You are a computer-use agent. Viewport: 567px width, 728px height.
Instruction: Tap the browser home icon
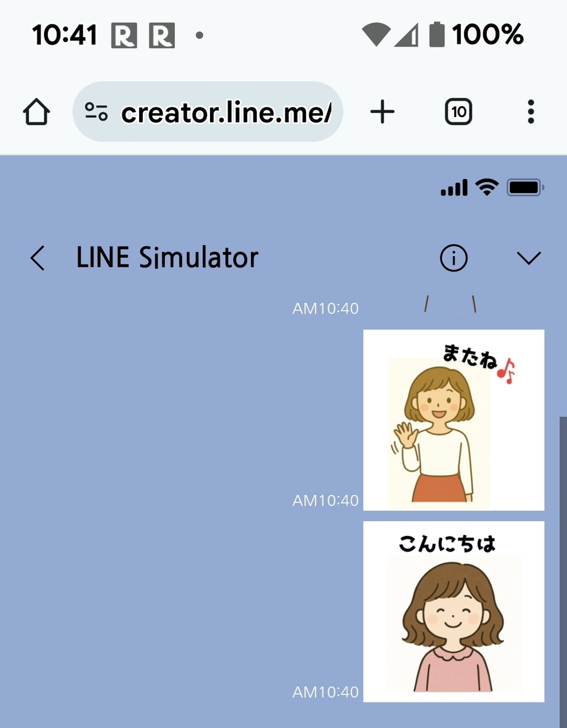click(x=36, y=112)
